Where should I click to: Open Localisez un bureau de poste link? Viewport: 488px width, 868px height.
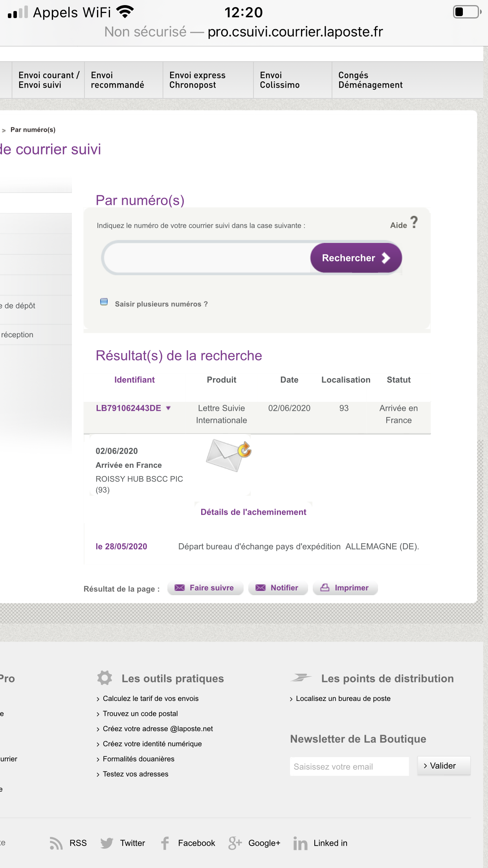(343, 699)
